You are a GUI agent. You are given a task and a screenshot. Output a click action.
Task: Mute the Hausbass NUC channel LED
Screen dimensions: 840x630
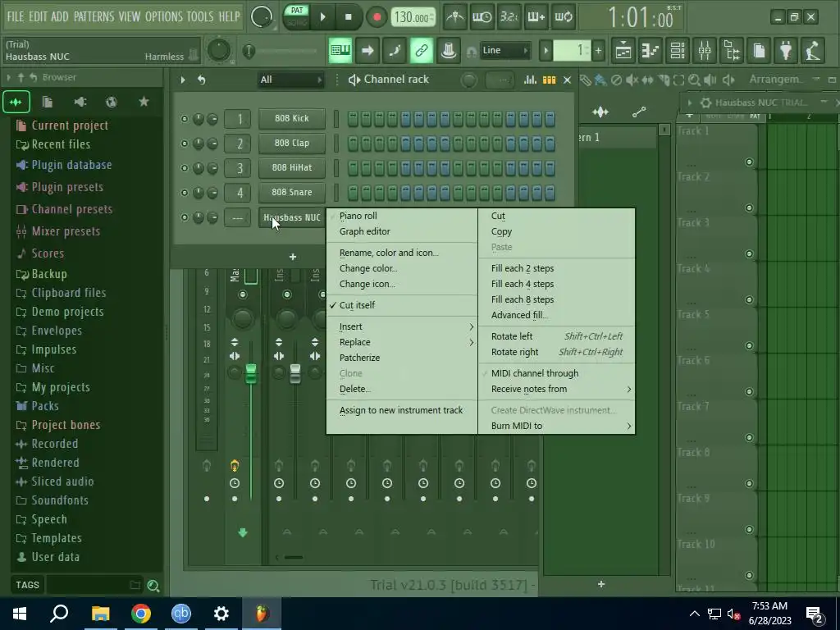(185, 217)
